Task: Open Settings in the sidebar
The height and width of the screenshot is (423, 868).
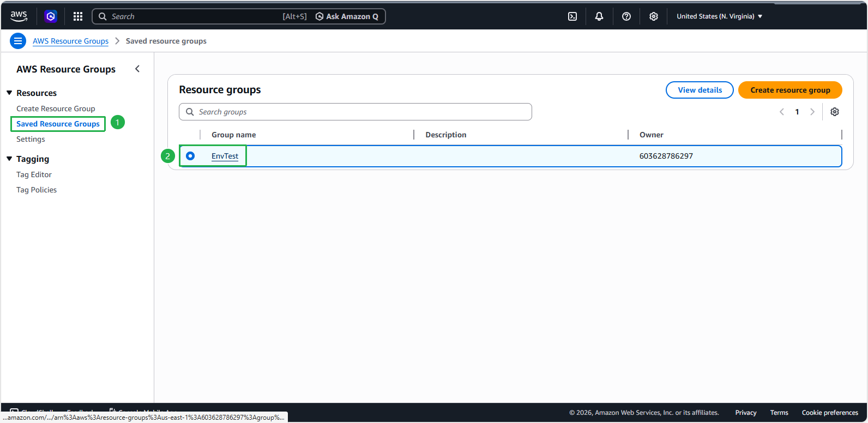Action: coord(31,139)
